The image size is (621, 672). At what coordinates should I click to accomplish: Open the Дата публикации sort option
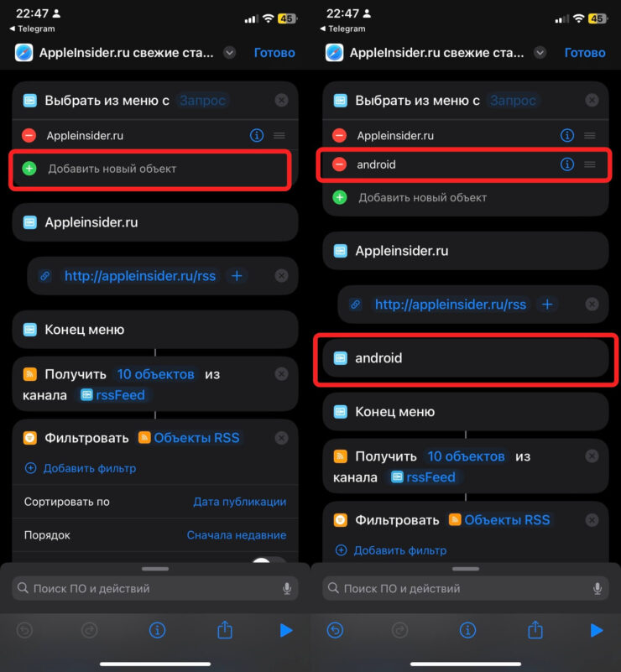tap(239, 502)
